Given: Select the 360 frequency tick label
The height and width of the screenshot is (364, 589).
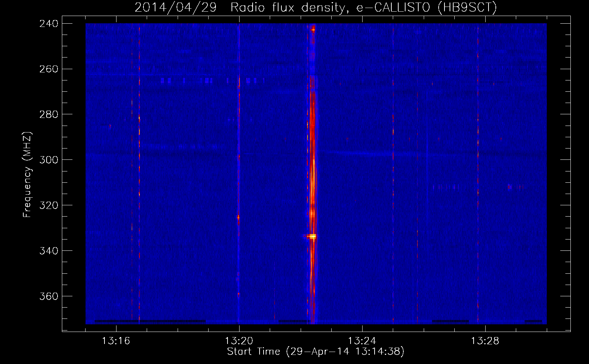Looking at the screenshot, I should (x=49, y=296).
